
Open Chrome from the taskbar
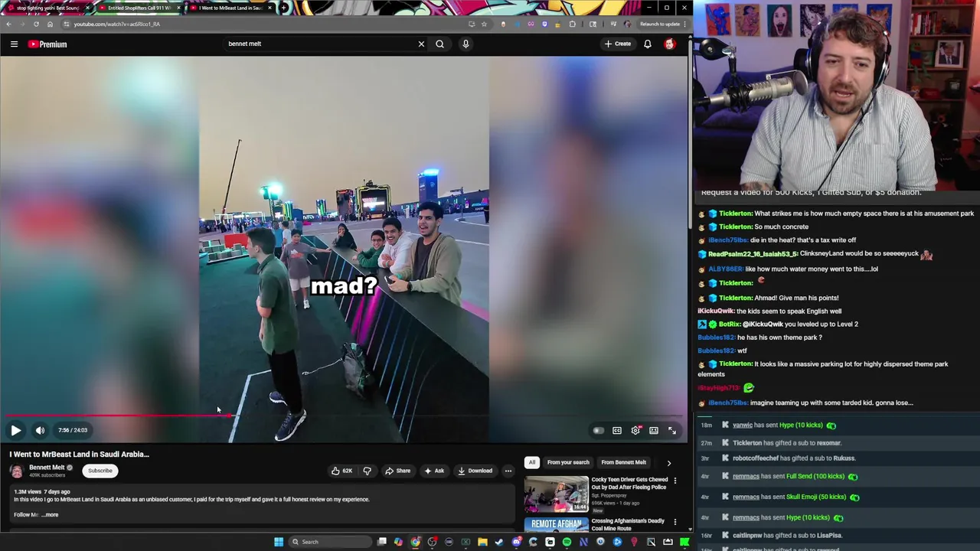415,542
